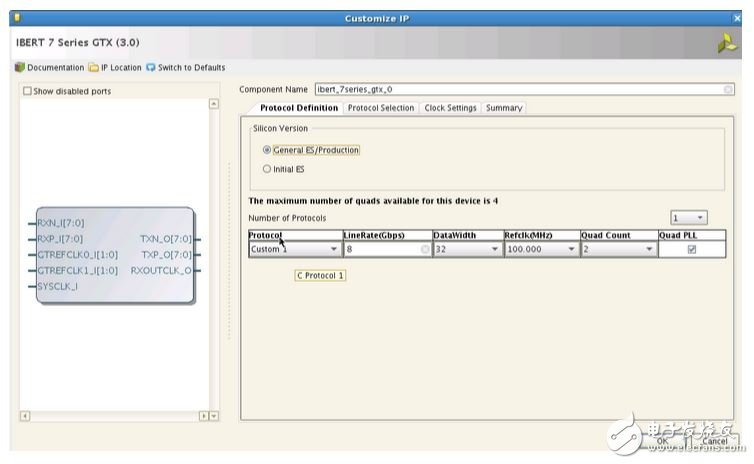The height and width of the screenshot is (464, 754).
Task: Click the Cancel button
Action: [714, 441]
